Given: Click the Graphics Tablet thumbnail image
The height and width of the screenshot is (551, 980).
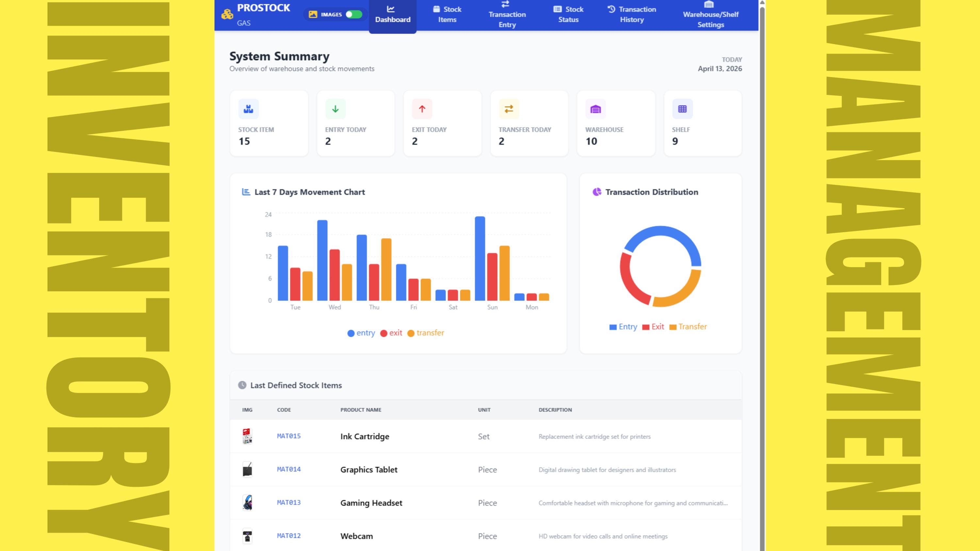Looking at the screenshot, I should pos(247,469).
